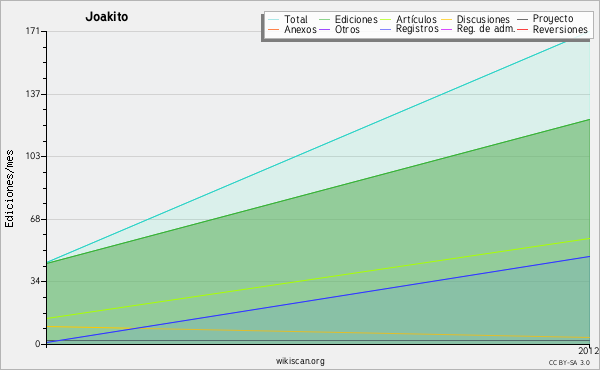
Task: Click the wikiscan.org footer text
Action: click(x=300, y=361)
